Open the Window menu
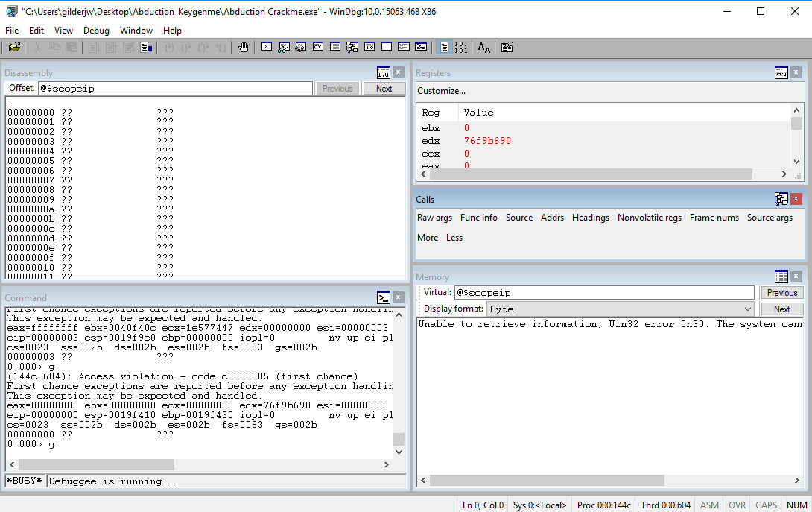The height and width of the screenshot is (512, 812). (136, 31)
